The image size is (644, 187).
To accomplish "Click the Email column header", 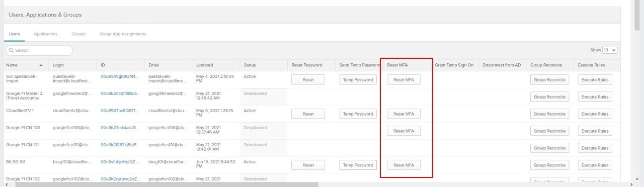I will [x=169, y=65].
